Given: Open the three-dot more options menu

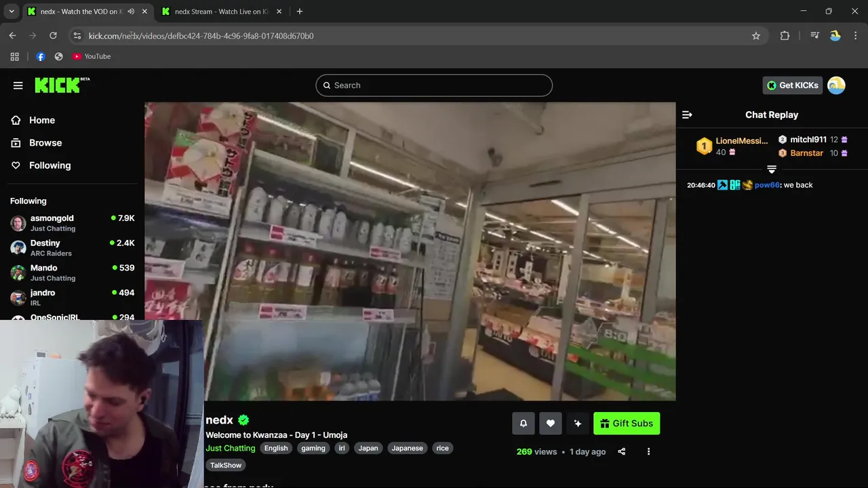Looking at the screenshot, I should (x=648, y=451).
